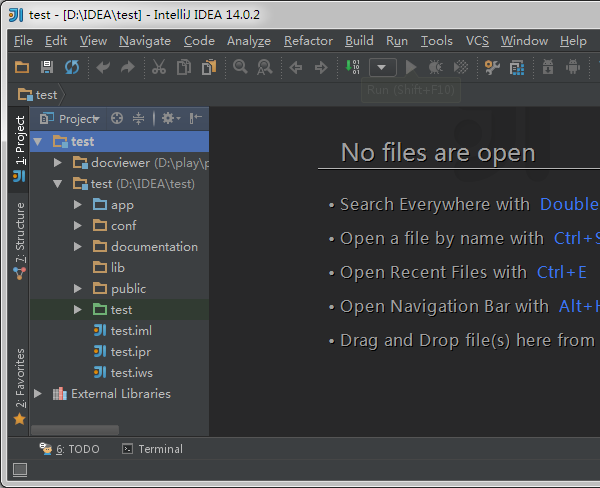Open the Project view selector dropdown
The width and height of the screenshot is (600, 488).
pyautogui.click(x=70, y=119)
